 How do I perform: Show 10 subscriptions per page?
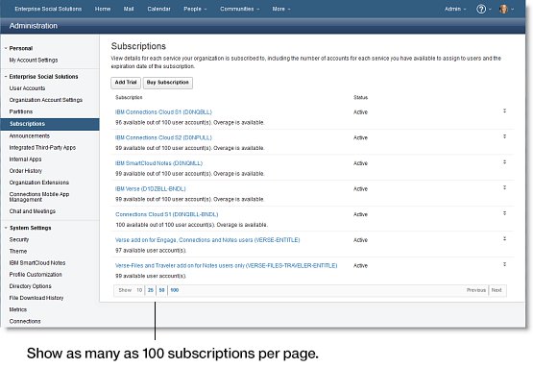[x=139, y=290]
